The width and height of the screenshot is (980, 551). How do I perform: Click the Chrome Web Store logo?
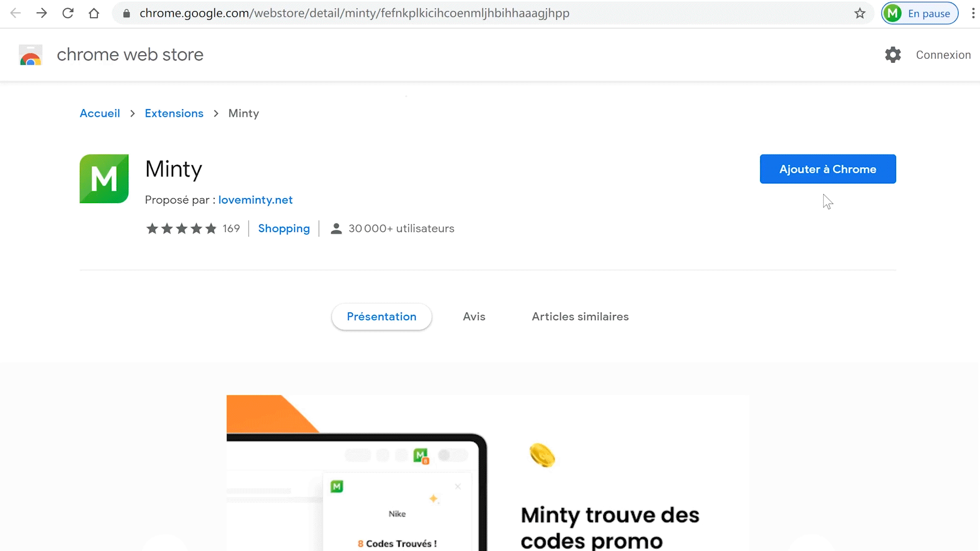pos(31,55)
